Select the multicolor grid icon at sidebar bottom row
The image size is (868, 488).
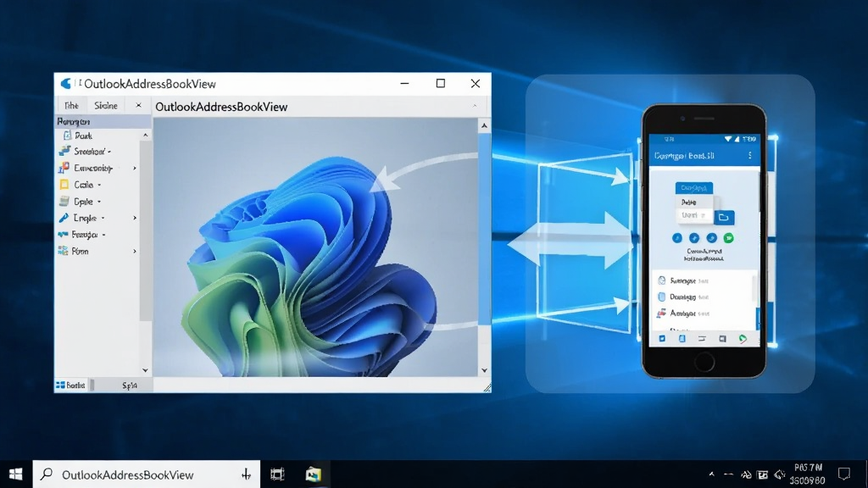63,251
